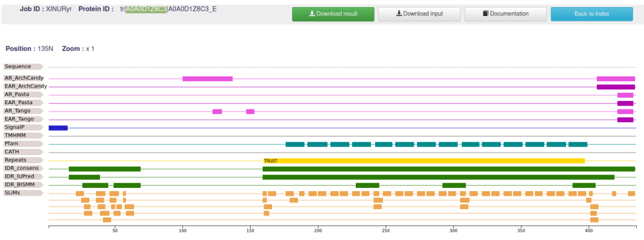Click the yellow TRUST repeats bar
Screen dimensions: 644x240
coord(424,161)
